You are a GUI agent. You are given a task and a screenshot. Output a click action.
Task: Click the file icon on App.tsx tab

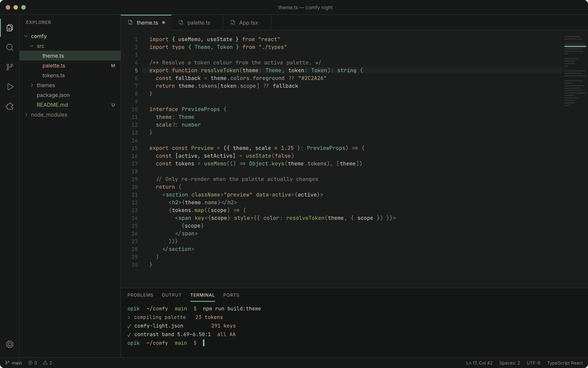(x=233, y=23)
